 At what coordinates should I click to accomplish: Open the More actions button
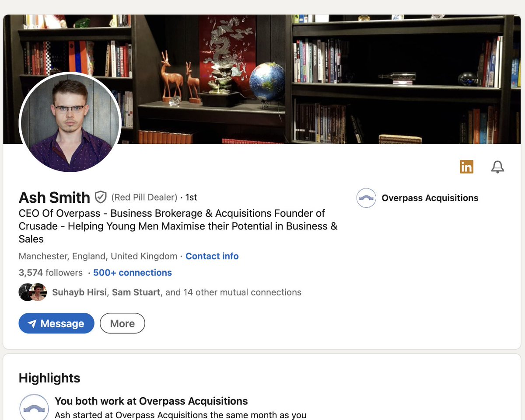(x=122, y=323)
